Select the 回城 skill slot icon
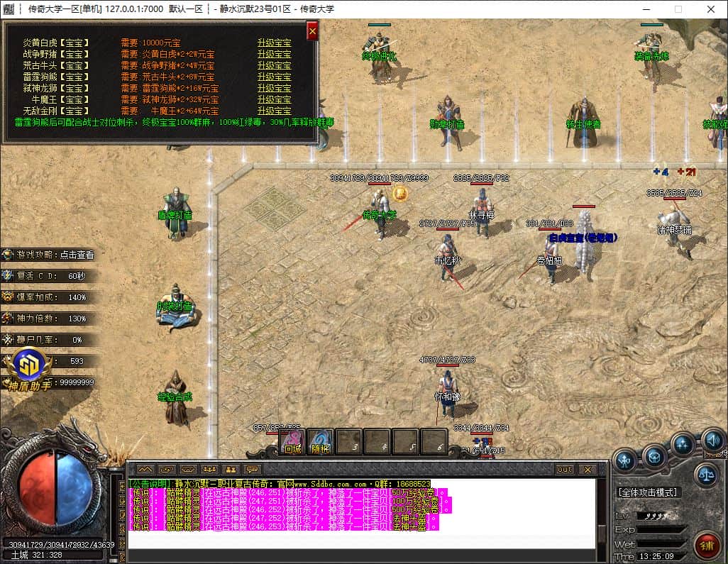The height and width of the screenshot is (564, 728). [x=292, y=441]
